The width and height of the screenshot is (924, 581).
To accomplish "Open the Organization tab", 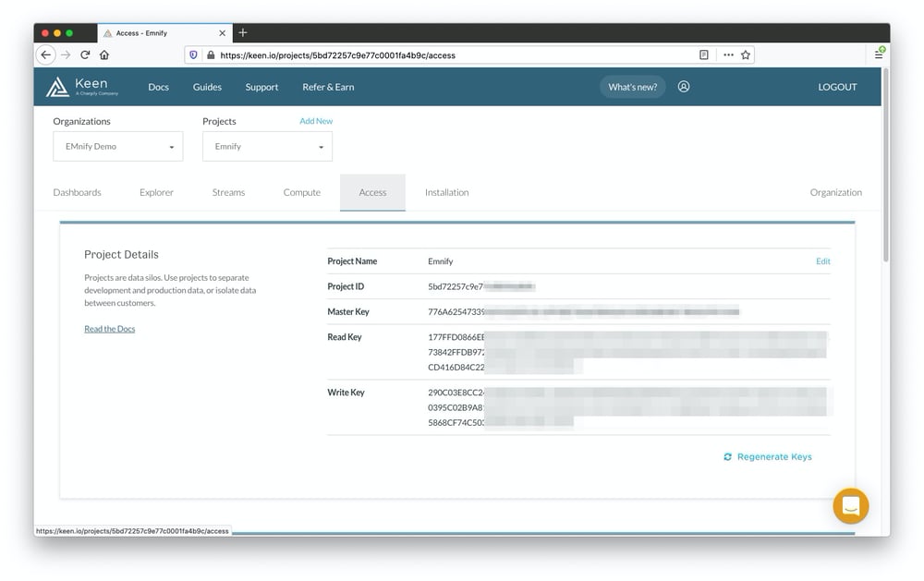I will click(835, 192).
